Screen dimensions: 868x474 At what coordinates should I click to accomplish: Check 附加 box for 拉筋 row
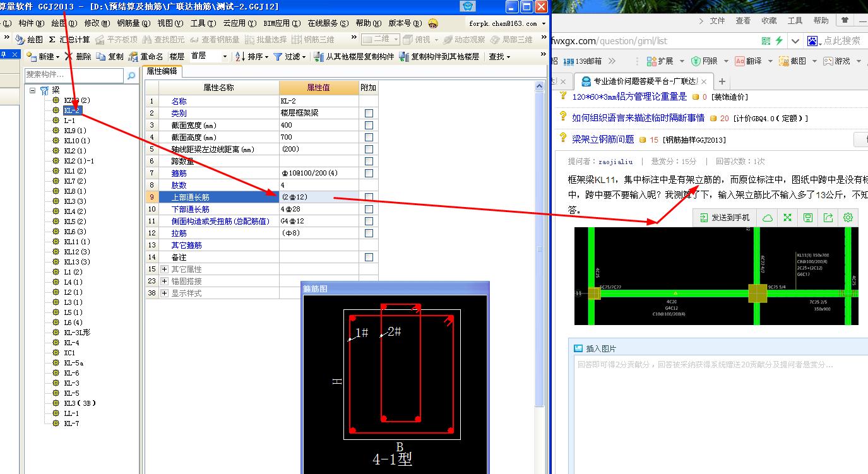(369, 234)
